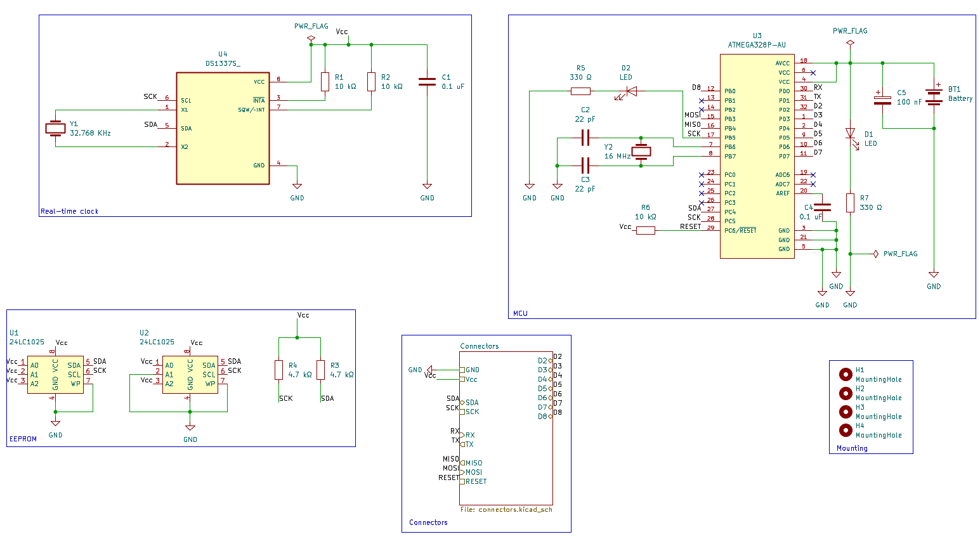Screen dimensions: 980x539
Task: Click the no-connect X on PB1 pin 13
Action: (x=701, y=100)
